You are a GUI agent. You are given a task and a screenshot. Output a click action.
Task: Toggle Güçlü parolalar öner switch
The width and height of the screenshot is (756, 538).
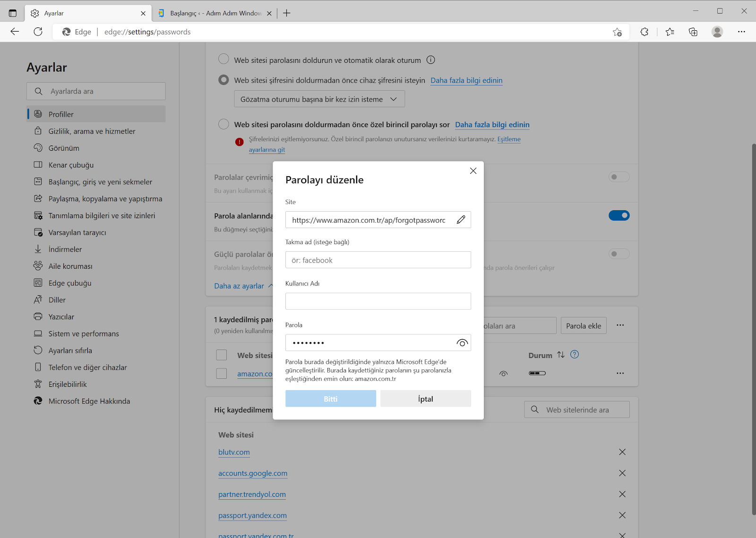619,254
